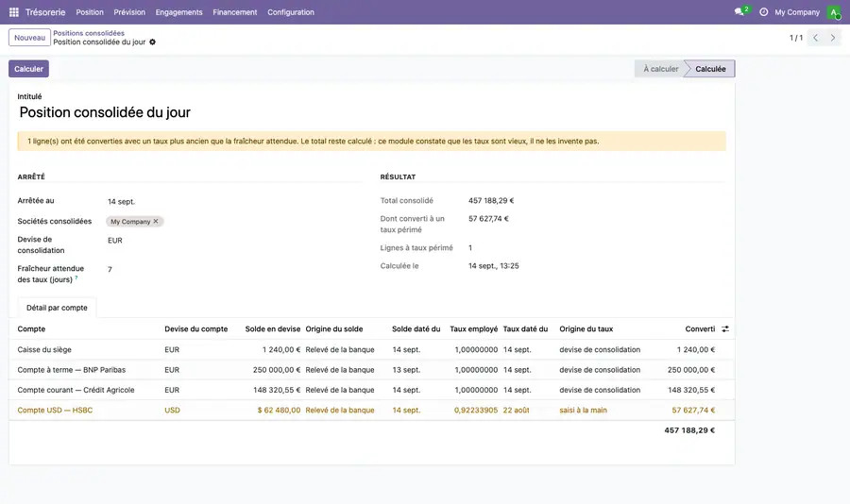
Task: Select the Calculée status step
Action: click(710, 69)
